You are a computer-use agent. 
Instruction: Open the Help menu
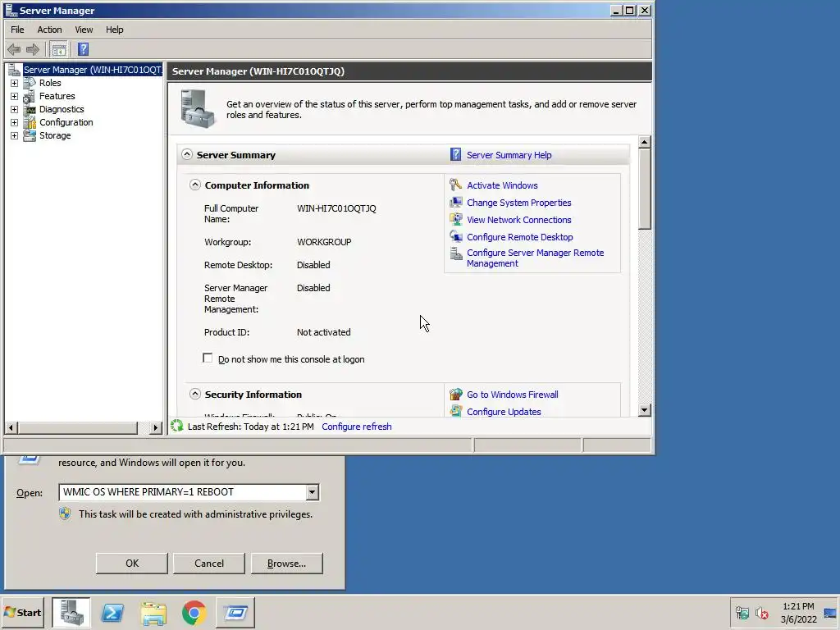(x=114, y=30)
